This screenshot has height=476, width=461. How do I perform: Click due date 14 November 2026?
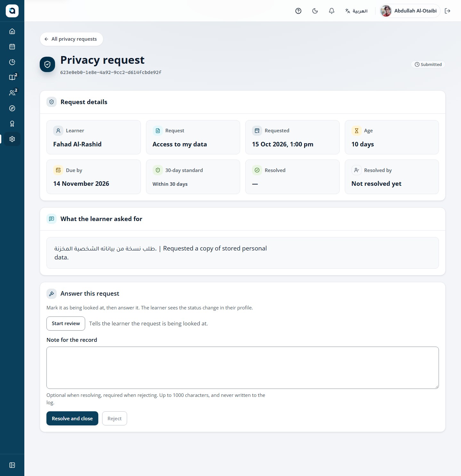81,184
